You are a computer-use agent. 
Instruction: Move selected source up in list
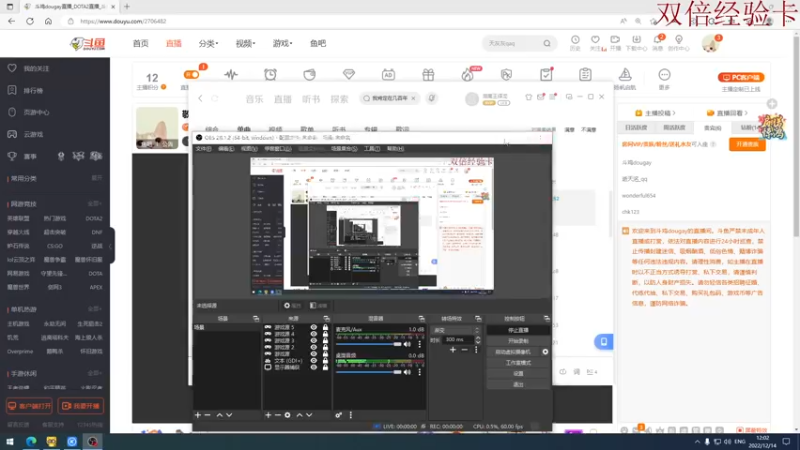tap(299, 415)
